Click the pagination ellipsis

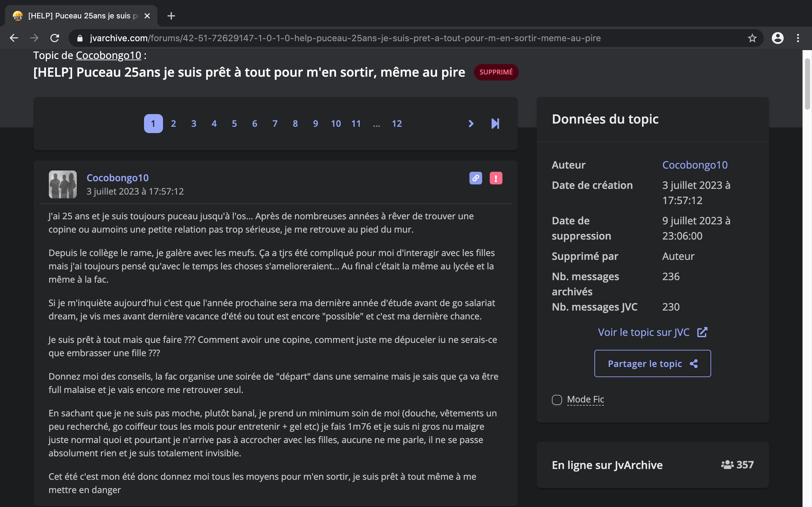[x=377, y=124]
